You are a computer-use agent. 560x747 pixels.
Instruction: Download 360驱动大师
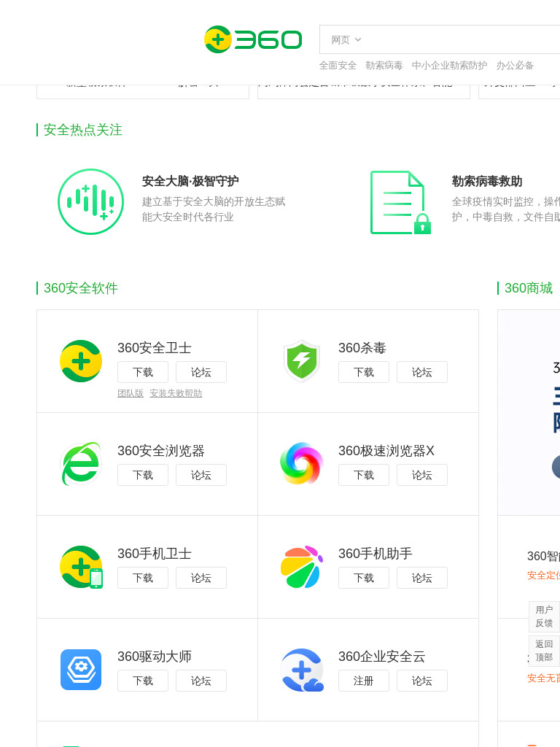click(143, 681)
